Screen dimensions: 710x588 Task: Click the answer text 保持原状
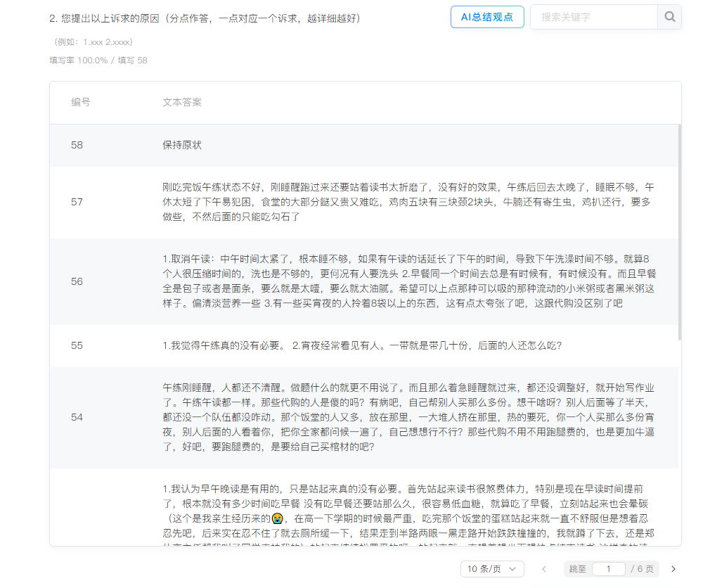(182, 145)
